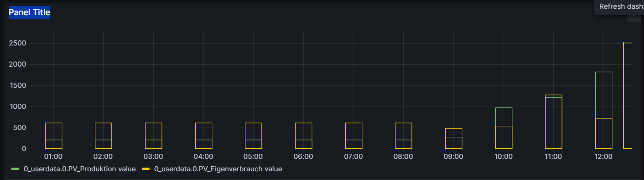644x180 pixels.
Task: Select the short bar at 09:00
Action: point(453,138)
